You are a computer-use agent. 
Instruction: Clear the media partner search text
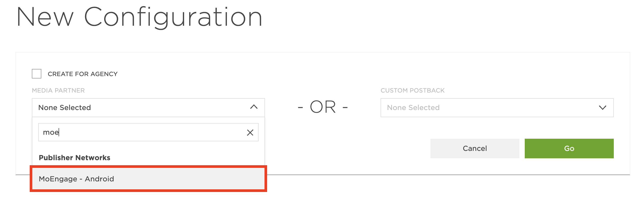(x=250, y=133)
